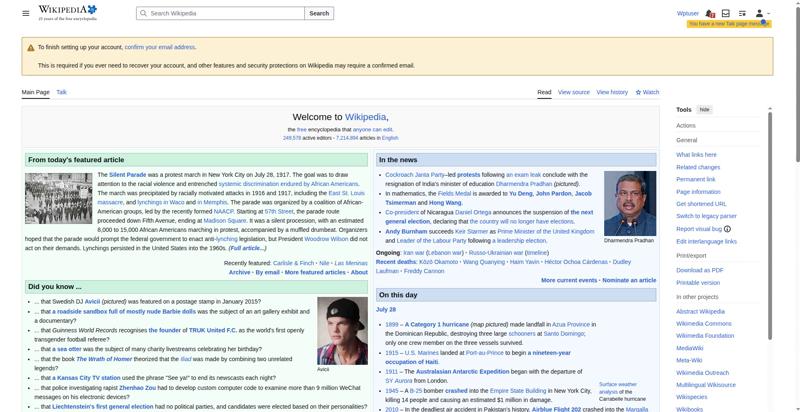This screenshot has height=412, width=800.
Task: Open the alerts bell notifications
Action: pos(710,13)
